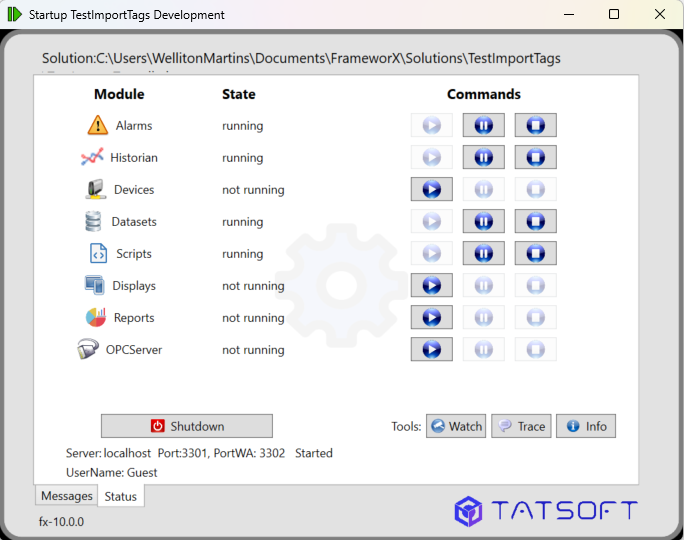Pause the Datasets module
Image resolution: width=684 pixels, height=540 pixels.
483,221
